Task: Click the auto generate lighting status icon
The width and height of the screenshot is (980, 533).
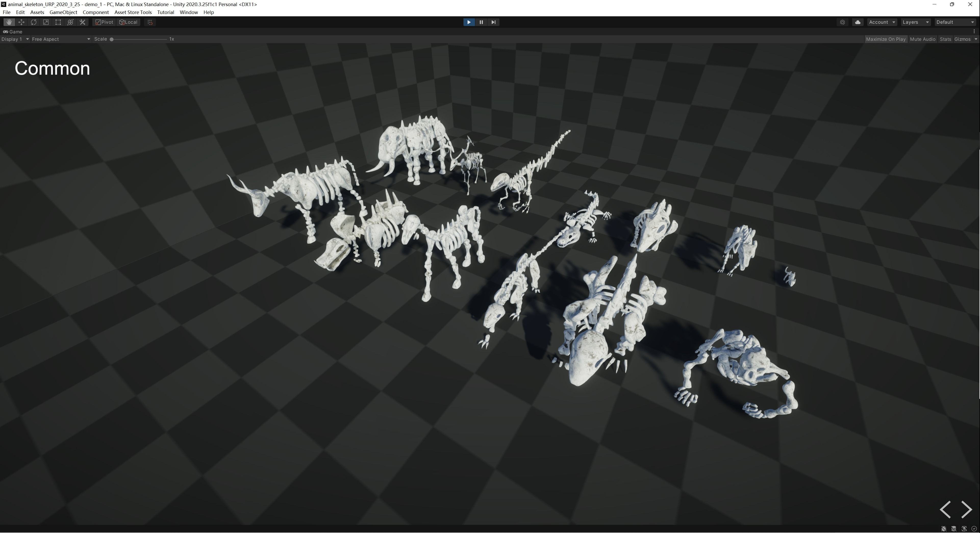Action: tap(964, 529)
